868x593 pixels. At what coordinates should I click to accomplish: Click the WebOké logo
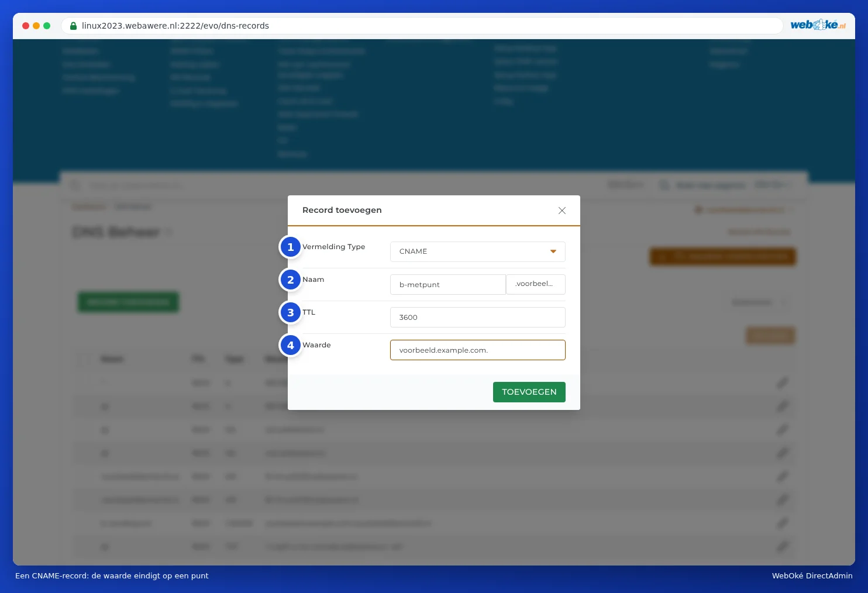(818, 25)
